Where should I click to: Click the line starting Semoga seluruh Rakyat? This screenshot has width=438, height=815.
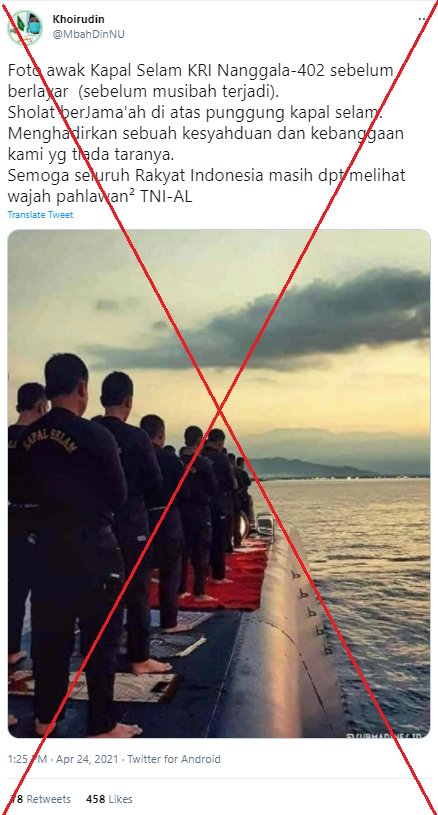pyautogui.click(x=206, y=175)
